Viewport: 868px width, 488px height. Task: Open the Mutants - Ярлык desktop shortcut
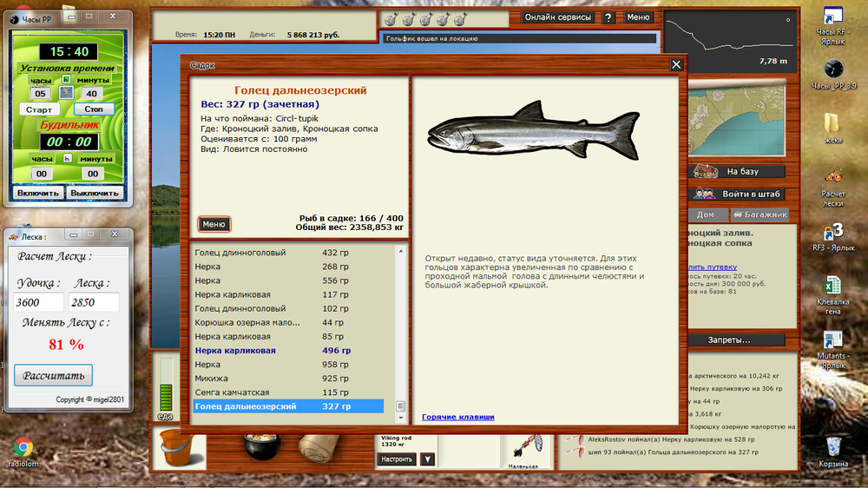tap(832, 350)
